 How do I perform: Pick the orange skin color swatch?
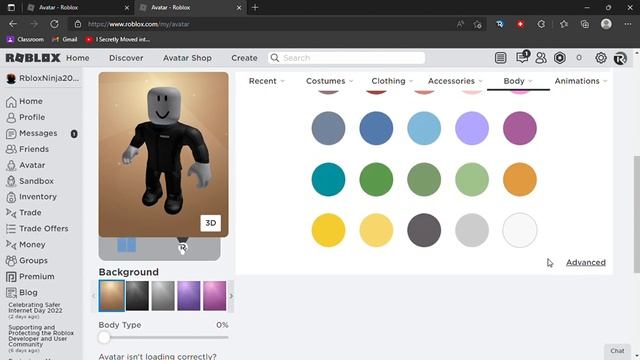520,180
